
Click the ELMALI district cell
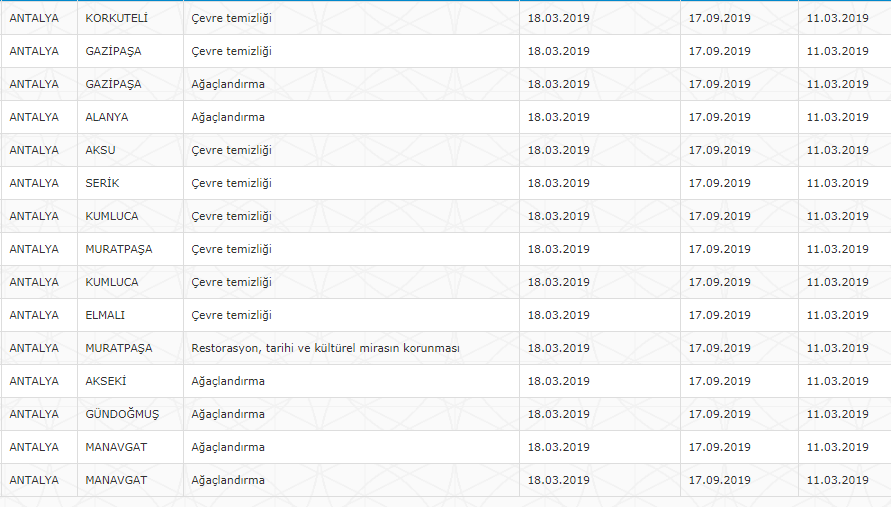[106, 315]
